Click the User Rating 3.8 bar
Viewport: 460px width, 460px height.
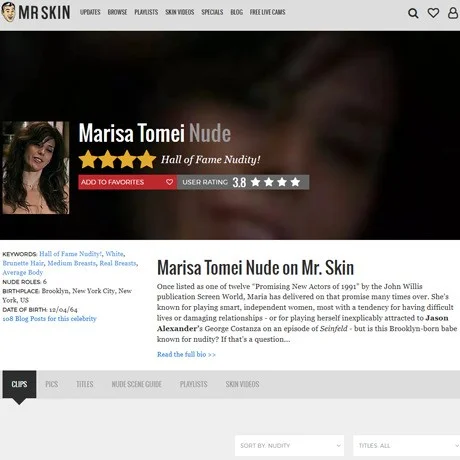243,182
